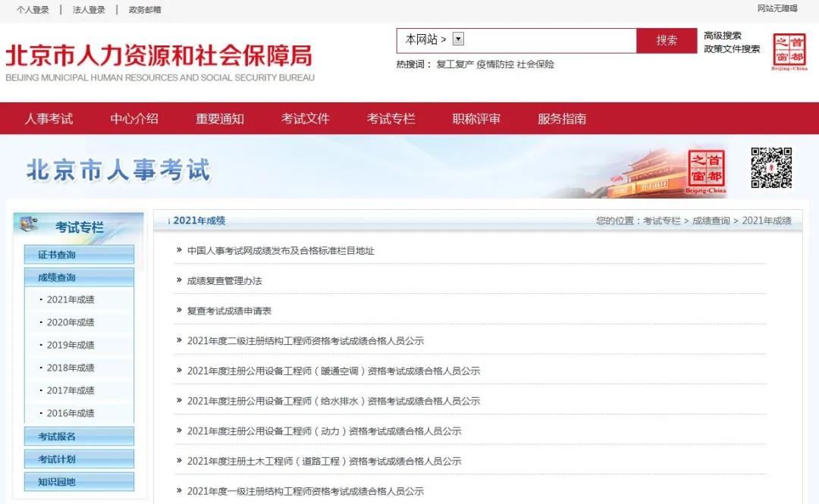The height and width of the screenshot is (504, 819).
Task: Open 高级搜索 advanced search
Action: pos(723,36)
